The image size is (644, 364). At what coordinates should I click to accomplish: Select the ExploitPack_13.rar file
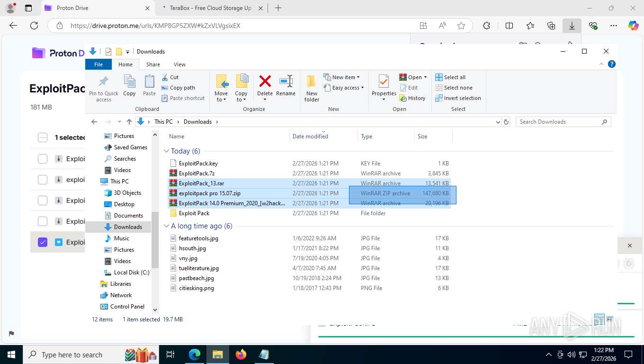pyautogui.click(x=201, y=183)
